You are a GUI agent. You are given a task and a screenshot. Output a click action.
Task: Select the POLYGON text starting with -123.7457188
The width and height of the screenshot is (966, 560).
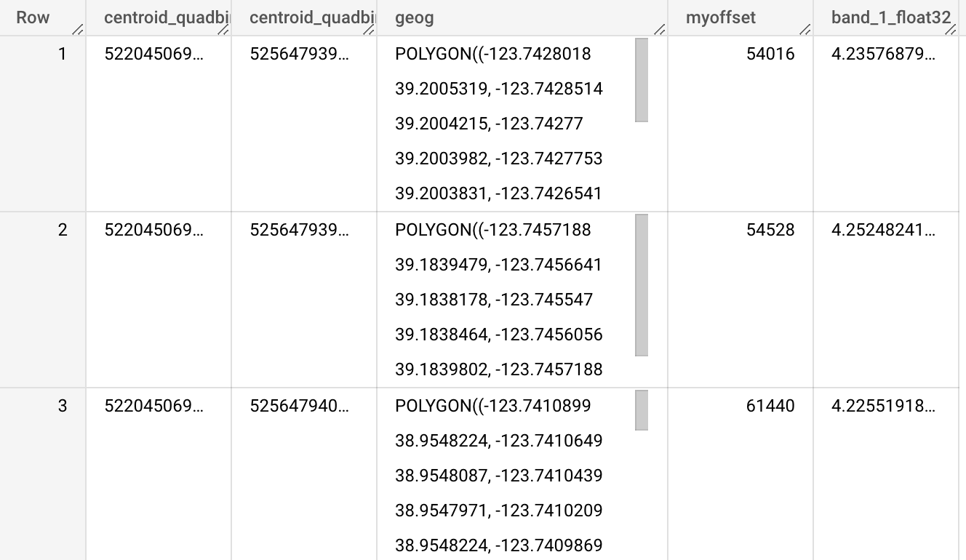point(492,230)
